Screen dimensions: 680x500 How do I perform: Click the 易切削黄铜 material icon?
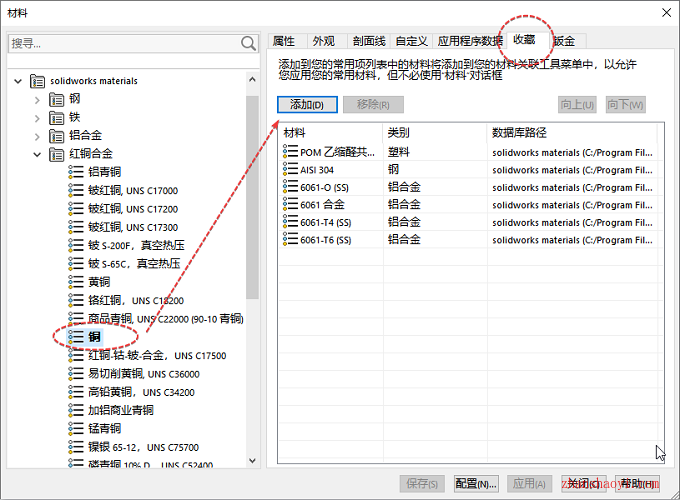click(75, 373)
